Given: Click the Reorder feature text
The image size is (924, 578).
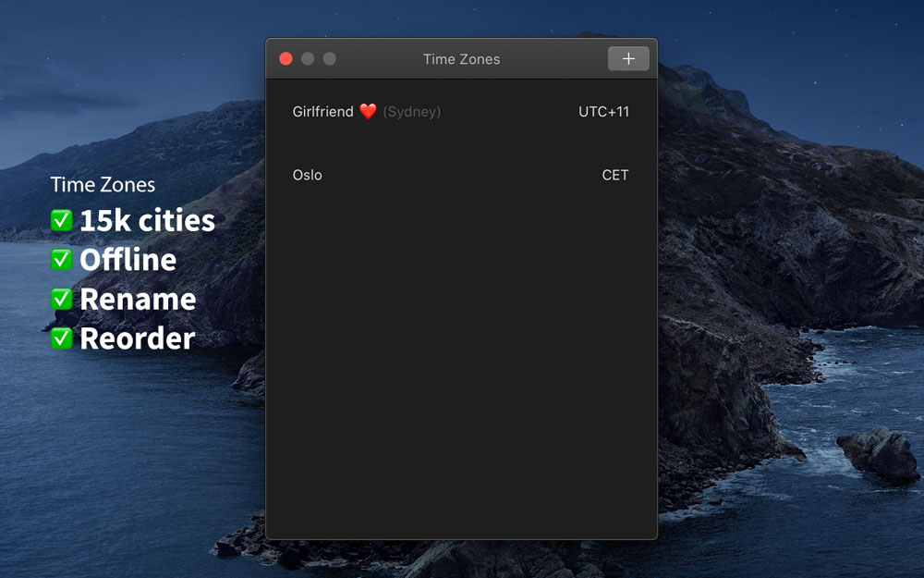Looking at the screenshot, I should [138, 338].
